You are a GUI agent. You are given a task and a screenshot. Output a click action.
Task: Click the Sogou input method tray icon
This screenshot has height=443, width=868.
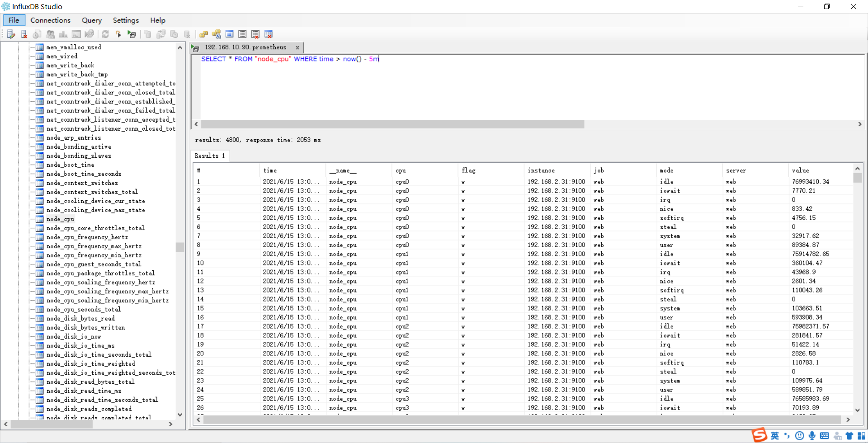tap(759, 435)
